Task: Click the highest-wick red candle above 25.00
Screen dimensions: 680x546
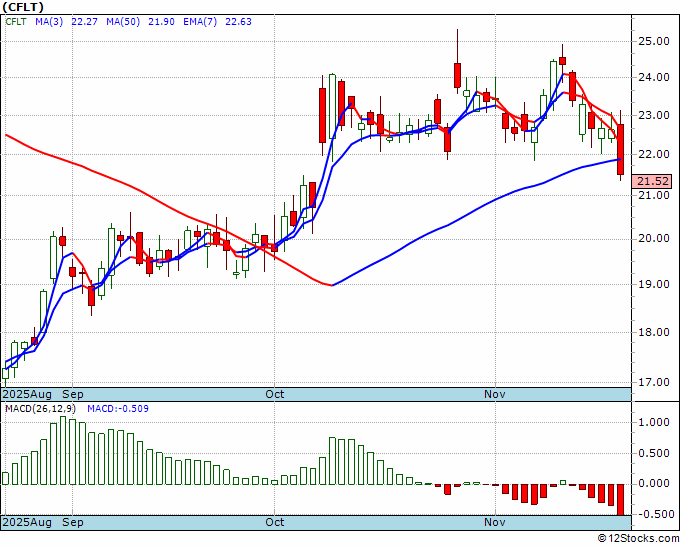Action: [x=457, y=75]
